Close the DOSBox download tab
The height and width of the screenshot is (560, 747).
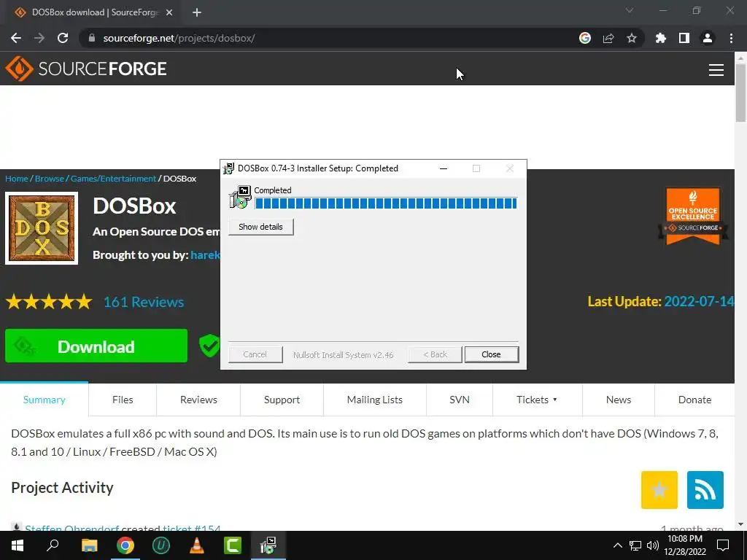[169, 12]
